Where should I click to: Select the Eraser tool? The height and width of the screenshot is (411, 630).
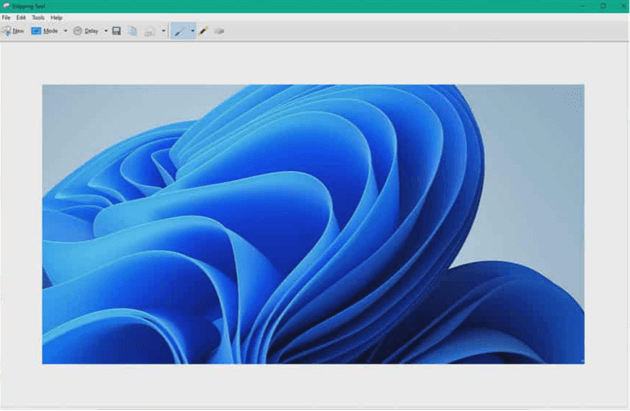[x=219, y=31]
